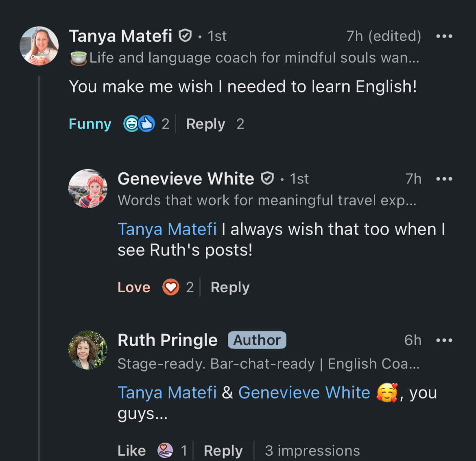Open the 3 impressions details on Ruth's comment
Screen dimensions: 476x461
click(312, 450)
